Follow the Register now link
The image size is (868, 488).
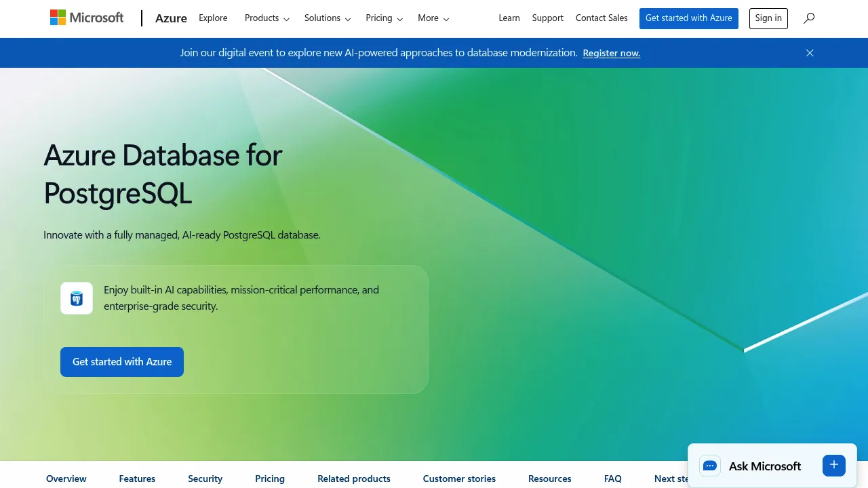[x=612, y=53]
